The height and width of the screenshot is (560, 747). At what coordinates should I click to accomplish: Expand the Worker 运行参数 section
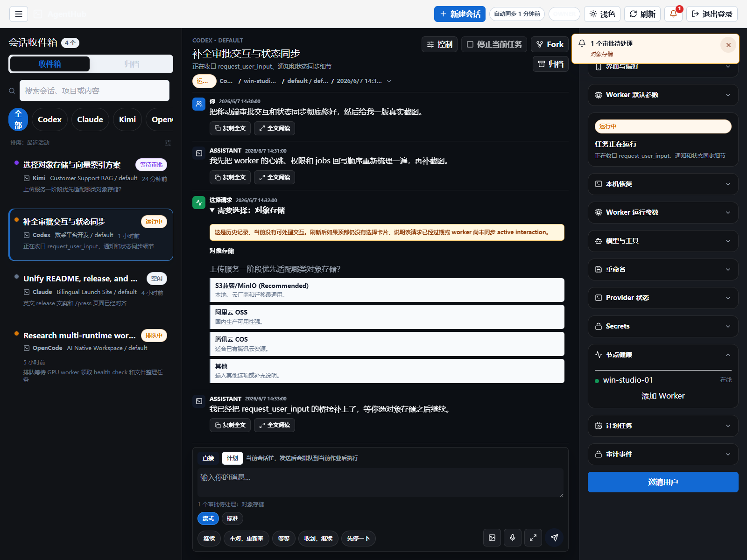(663, 212)
